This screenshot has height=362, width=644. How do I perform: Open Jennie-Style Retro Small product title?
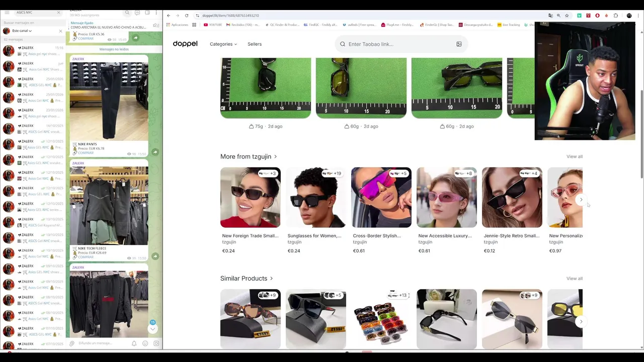pos(512,236)
